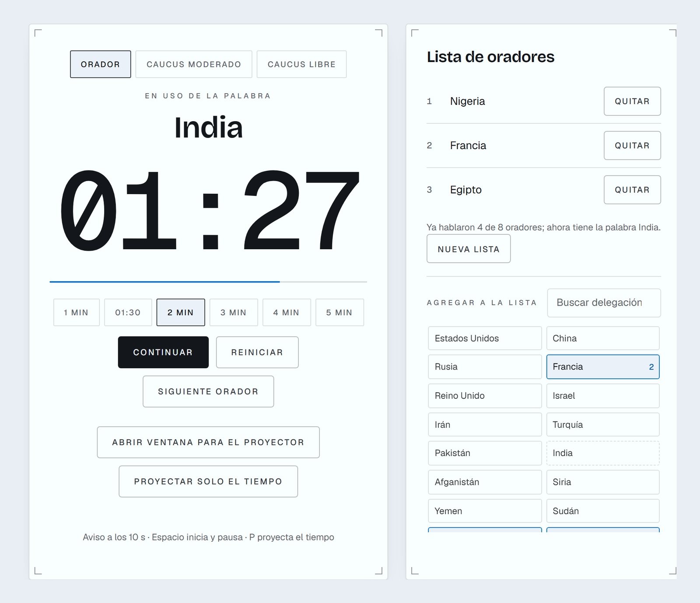The height and width of the screenshot is (603, 700).
Task: Add Pakistán to the speakers list
Action: (x=485, y=453)
